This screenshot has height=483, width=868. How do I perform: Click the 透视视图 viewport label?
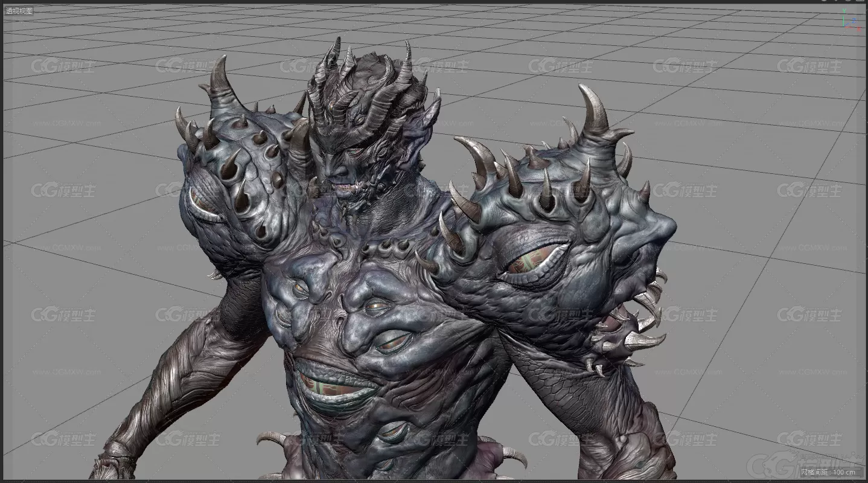click(19, 10)
